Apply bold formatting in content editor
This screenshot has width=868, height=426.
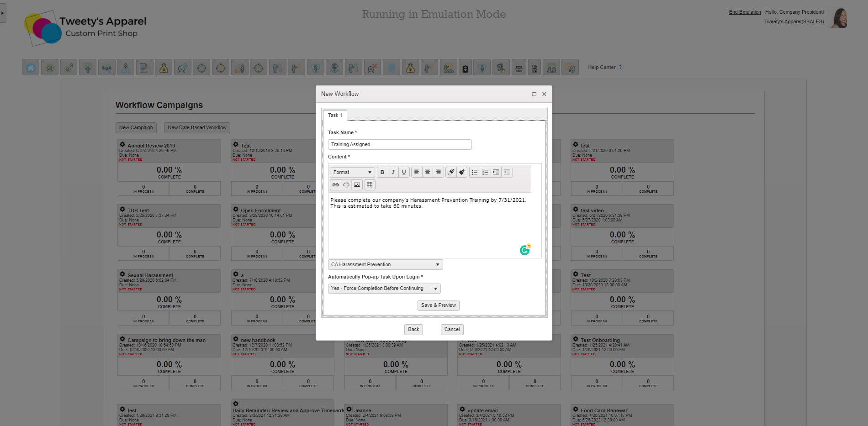[382, 172]
